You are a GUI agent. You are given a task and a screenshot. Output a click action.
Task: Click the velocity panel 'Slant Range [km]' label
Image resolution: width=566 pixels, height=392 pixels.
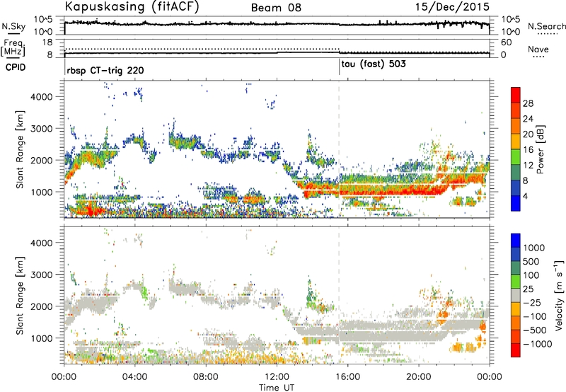point(20,295)
